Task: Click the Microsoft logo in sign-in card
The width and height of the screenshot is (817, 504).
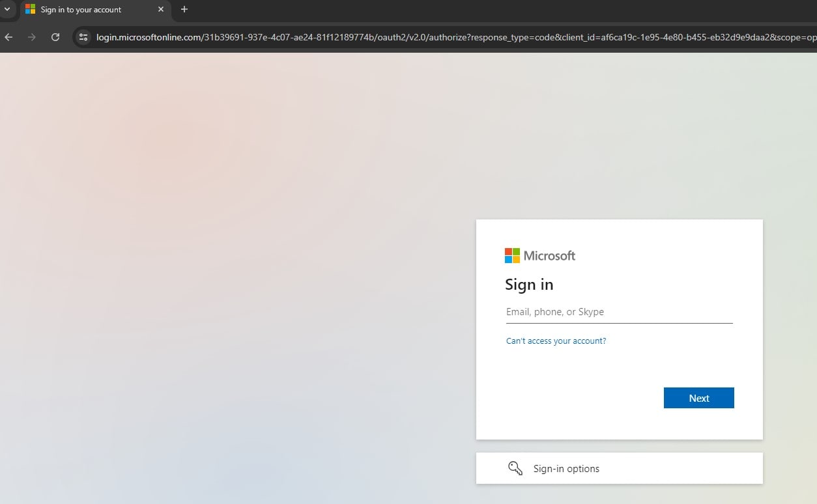Action: (x=540, y=255)
